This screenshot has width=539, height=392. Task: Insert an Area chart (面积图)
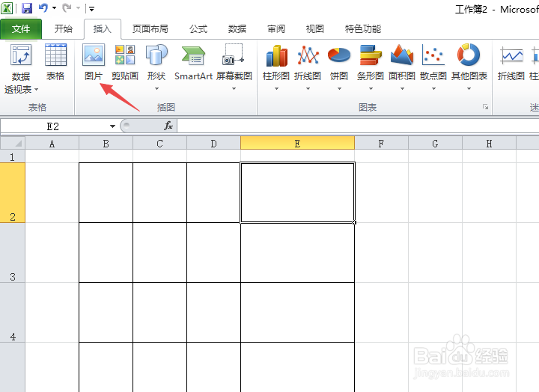[x=402, y=63]
